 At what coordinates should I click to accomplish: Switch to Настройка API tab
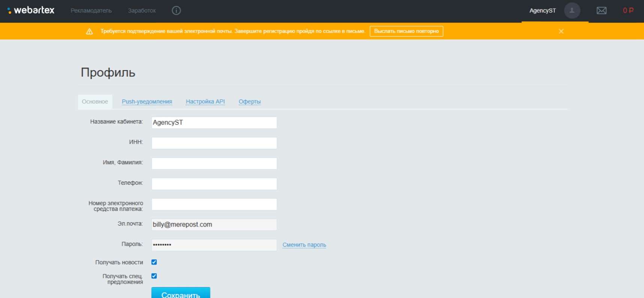(205, 102)
